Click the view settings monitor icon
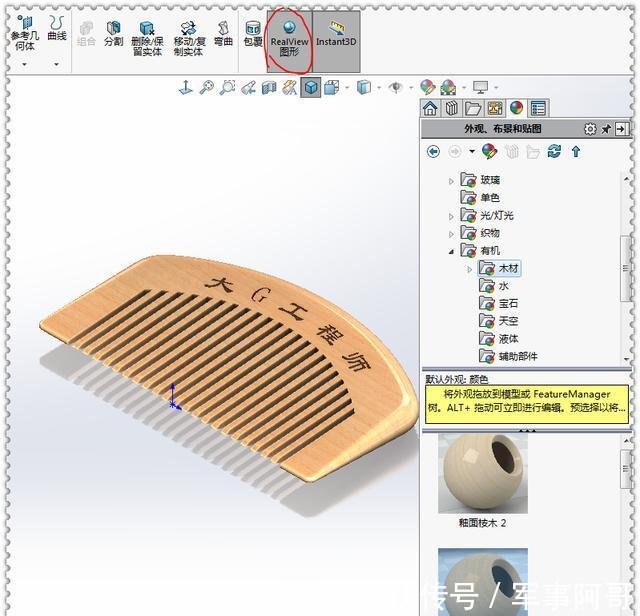The width and height of the screenshot is (640, 616). pos(480,87)
